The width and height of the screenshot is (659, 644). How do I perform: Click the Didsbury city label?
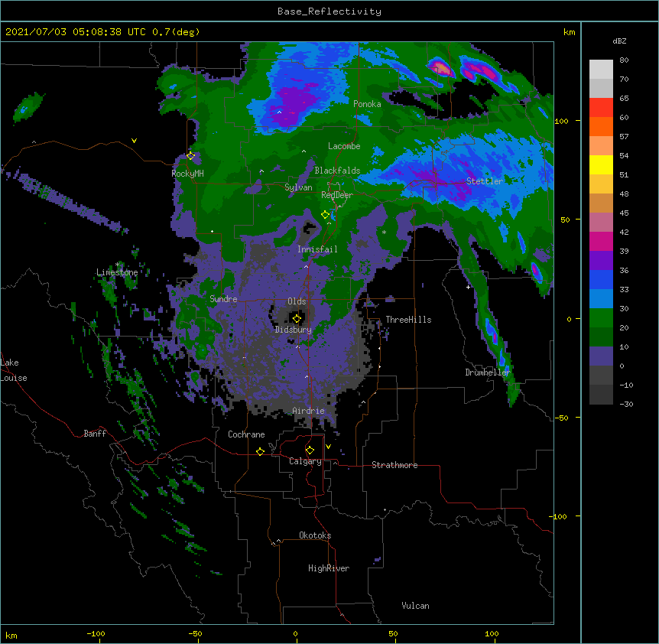(x=294, y=330)
